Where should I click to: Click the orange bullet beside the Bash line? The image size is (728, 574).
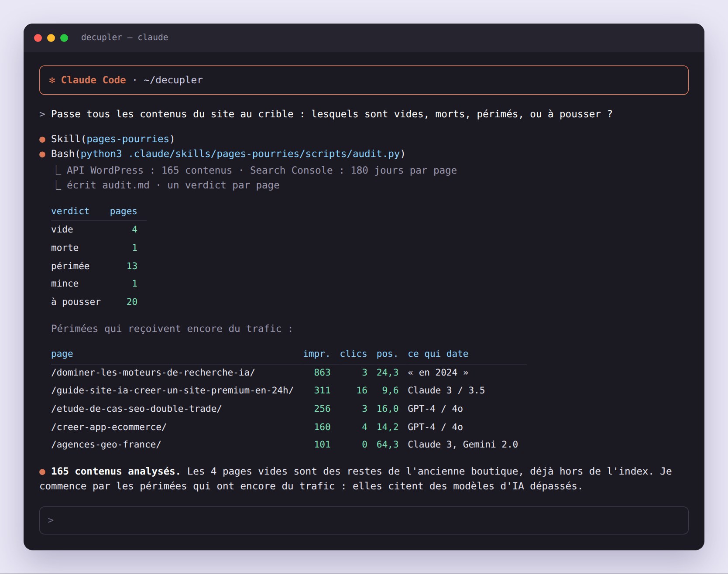point(42,154)
